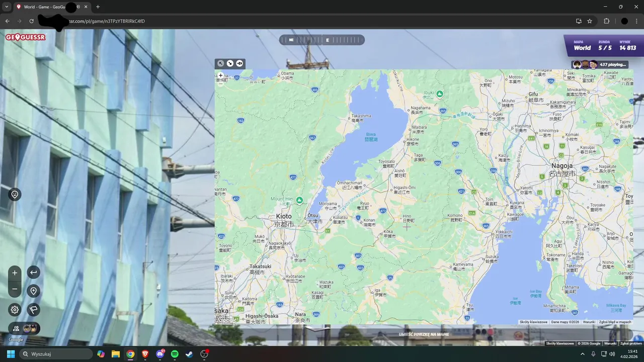
Task: Click the Hino label on the map
Action: 407,216
